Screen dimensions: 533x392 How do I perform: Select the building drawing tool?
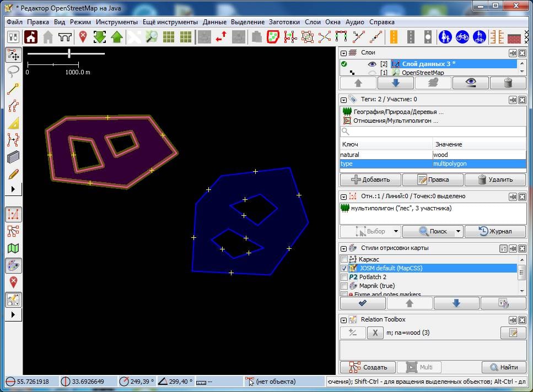click(x=13, y=157)
